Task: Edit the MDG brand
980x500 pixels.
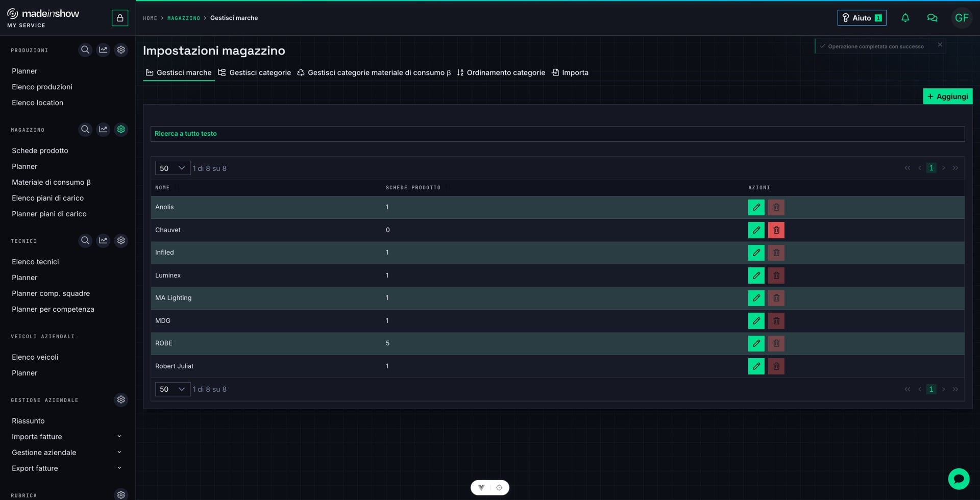Action: click(756, 321)
